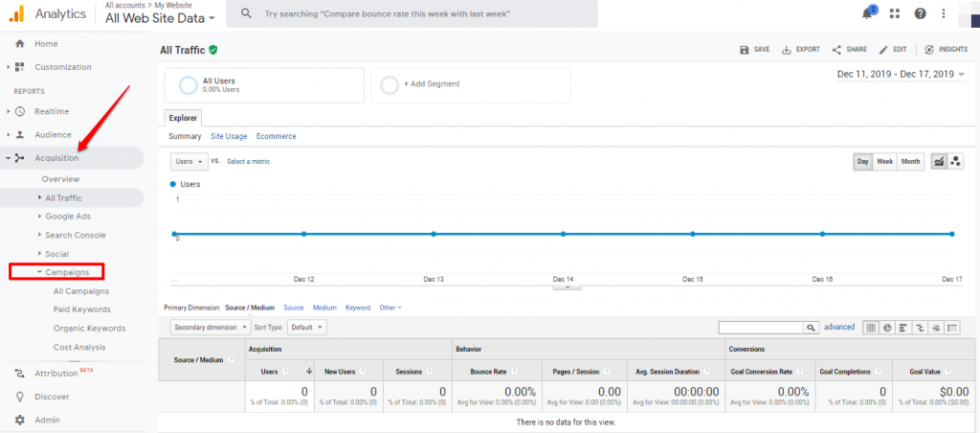
Task: Switch chart granularity to Month
Action: click(910, 162)
